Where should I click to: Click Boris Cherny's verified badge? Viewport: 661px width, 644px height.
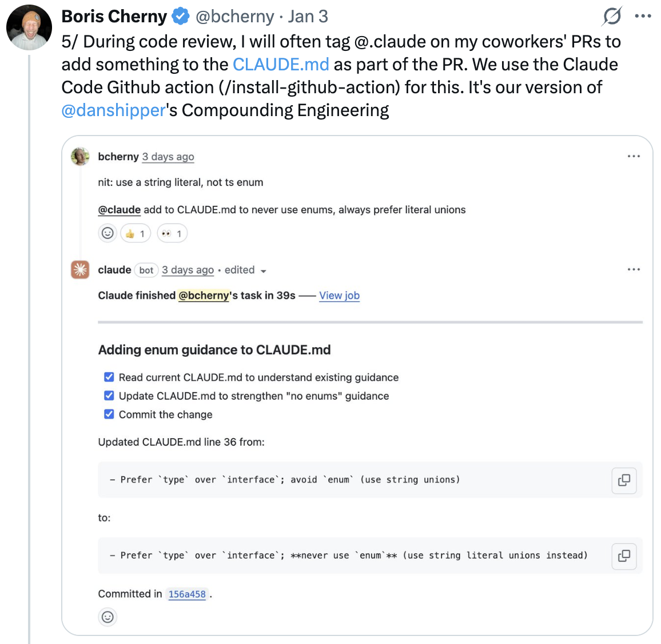point(180,16)
